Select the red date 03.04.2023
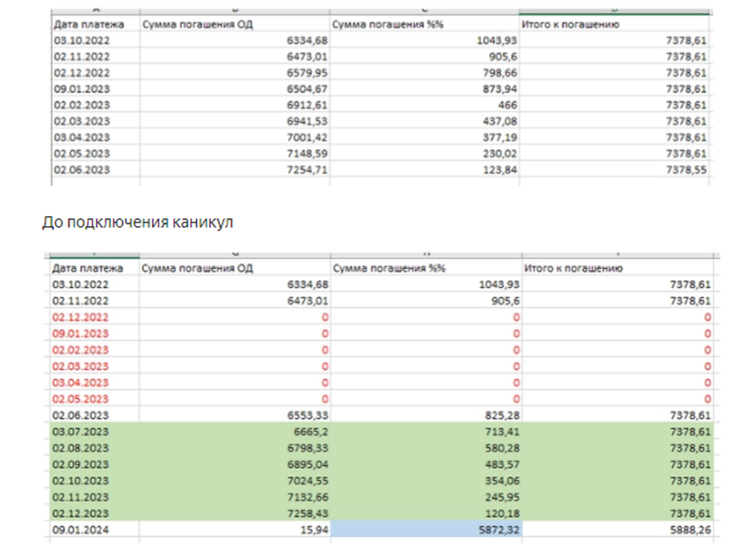Image resolution: width=756 pixels, height=544 pixels. (x=80, y=383)
